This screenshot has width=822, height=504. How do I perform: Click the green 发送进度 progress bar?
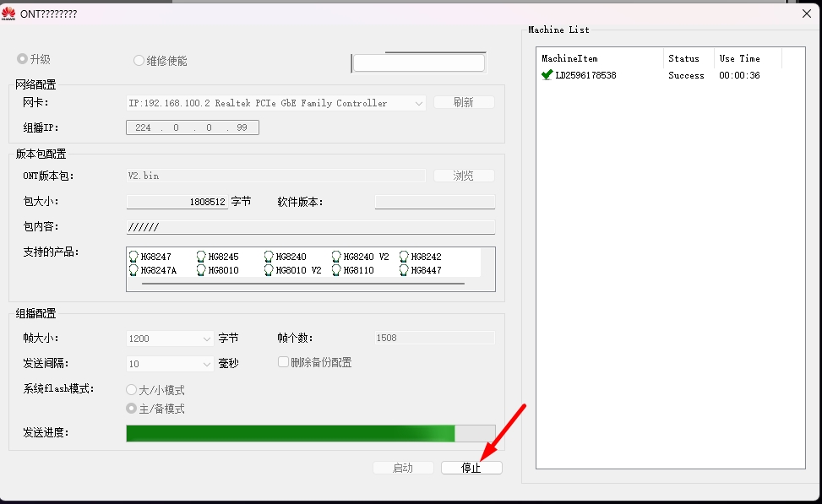290,433
